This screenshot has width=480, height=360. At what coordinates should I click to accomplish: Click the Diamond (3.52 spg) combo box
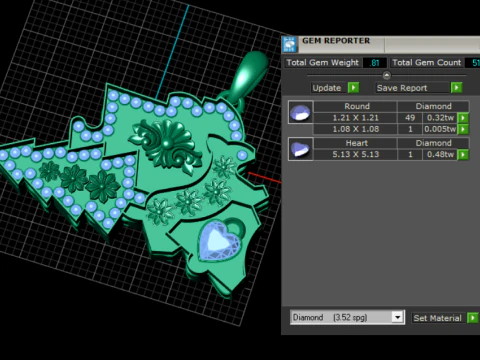pyautogui.click(x=347, y=317)
